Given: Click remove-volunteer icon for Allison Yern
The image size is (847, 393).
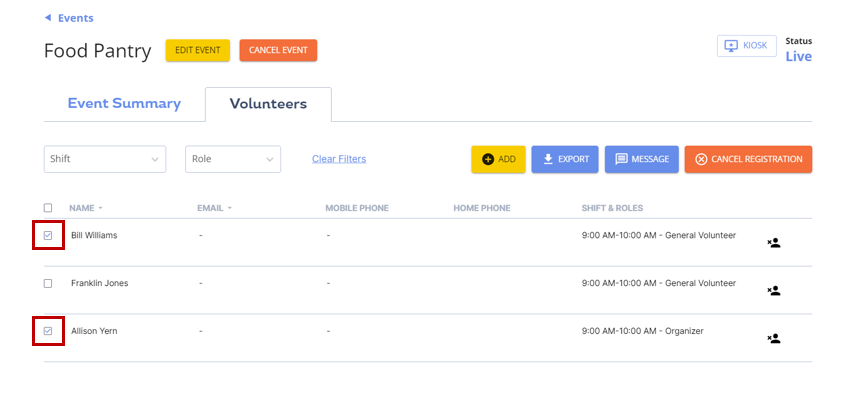Looking at the screenshot, I should (x=774, y=339).
